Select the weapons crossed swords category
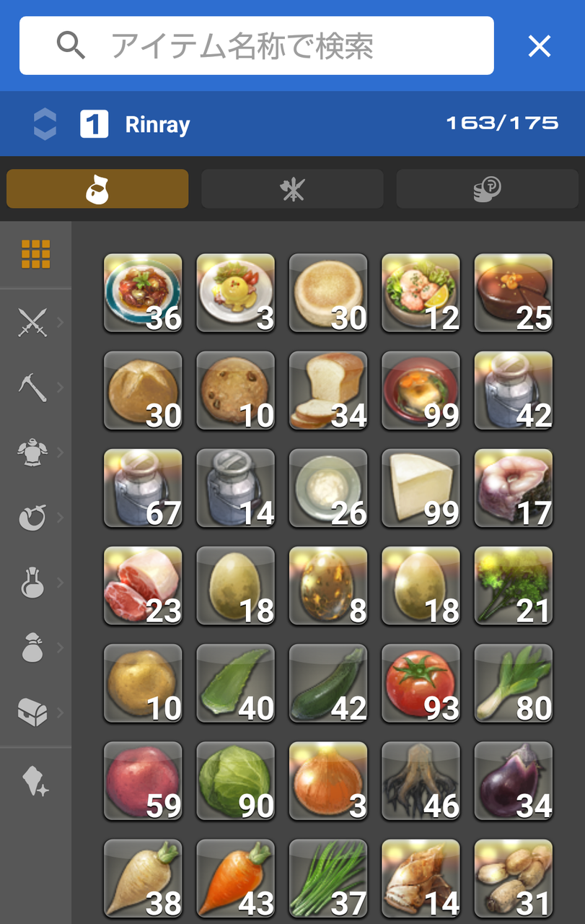 [32, 322]
